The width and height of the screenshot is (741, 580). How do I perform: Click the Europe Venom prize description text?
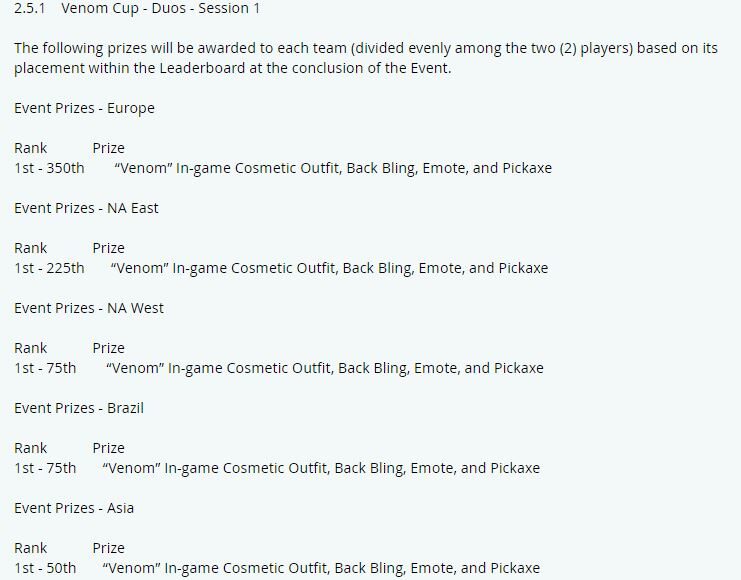click(x=333, y=168)
